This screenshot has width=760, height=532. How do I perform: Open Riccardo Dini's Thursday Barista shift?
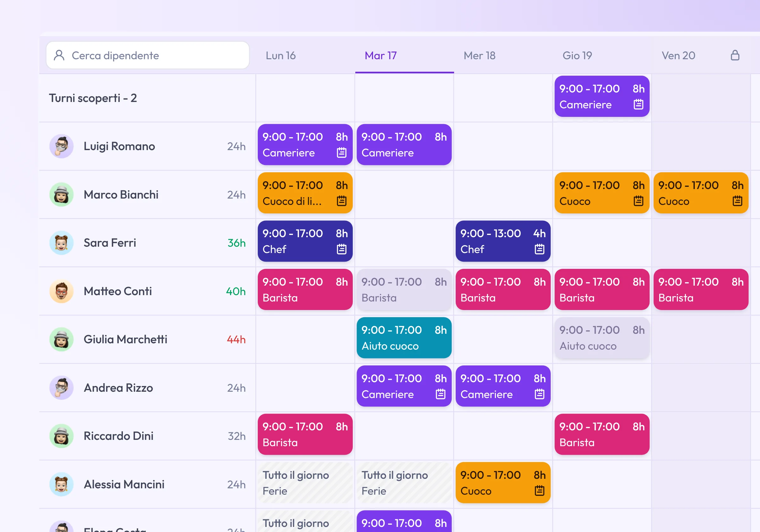(602, 435)
